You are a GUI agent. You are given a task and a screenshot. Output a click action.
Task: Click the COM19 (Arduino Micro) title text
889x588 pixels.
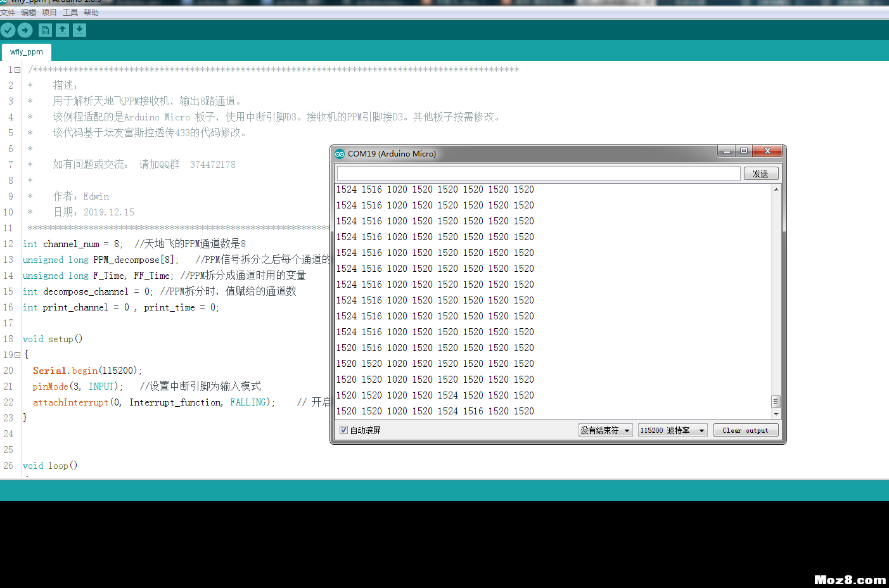click(x=392, y=154)
